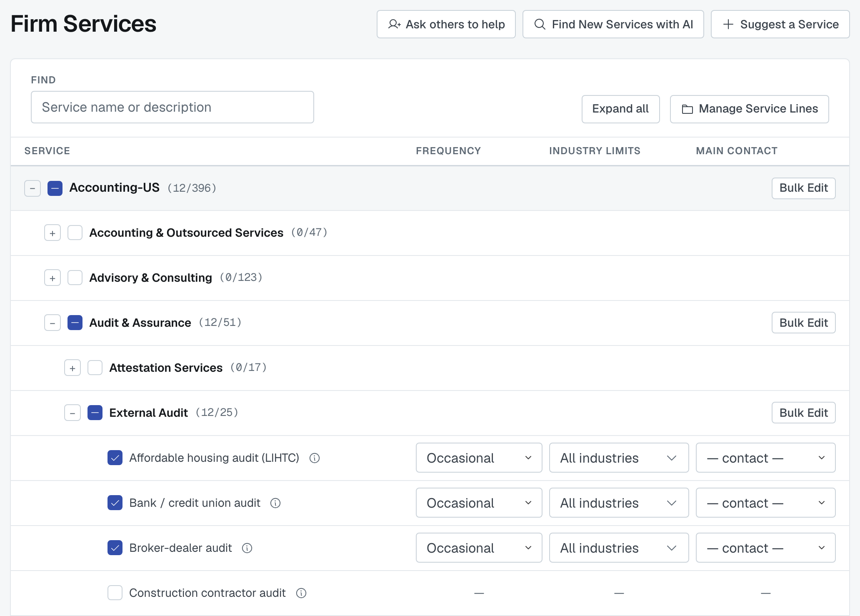The width and height of the screenshot is (860, 616).
Task: Uncheck Bank / credit union audit
Action: point(115,503)
